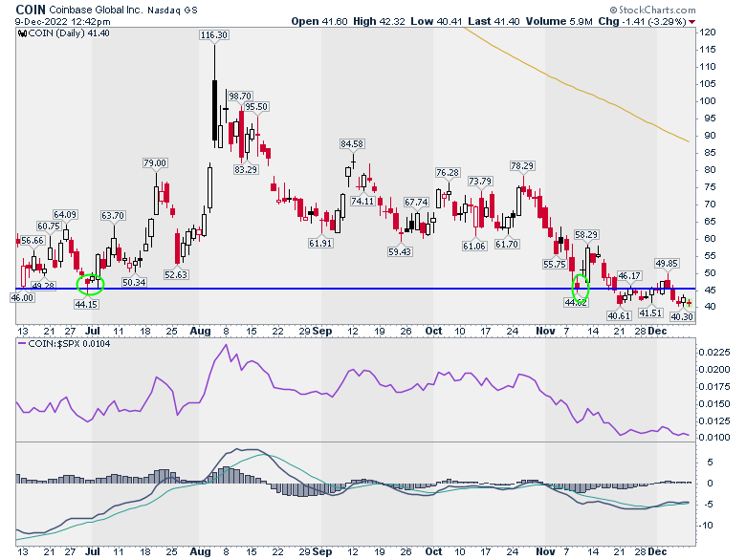Click the 46.17 price label
746x560 pixels.
[629, 275]
